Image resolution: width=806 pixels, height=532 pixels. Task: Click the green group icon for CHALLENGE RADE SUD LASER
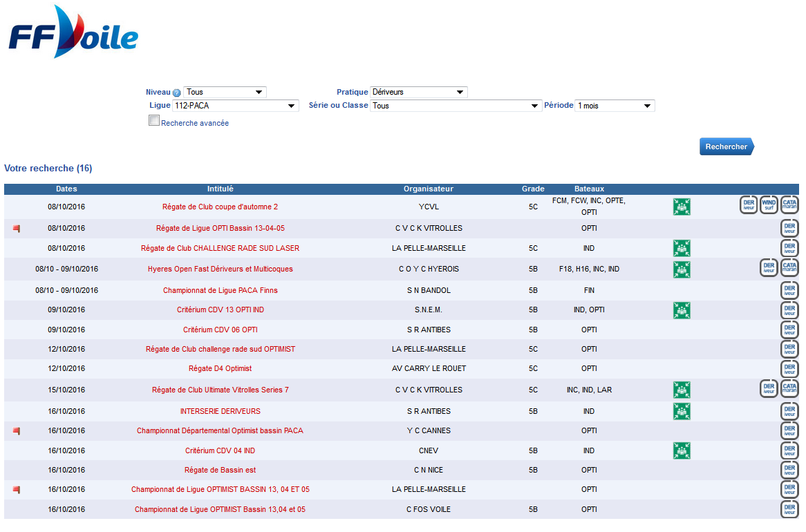coord(682,248)
